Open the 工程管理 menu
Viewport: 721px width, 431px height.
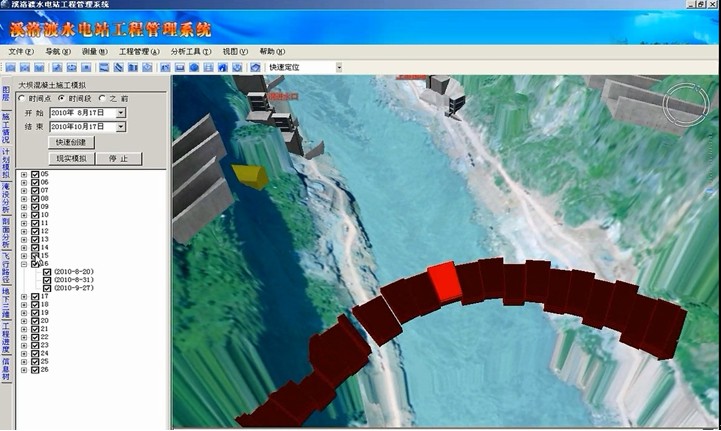click(x=139, y=52)
